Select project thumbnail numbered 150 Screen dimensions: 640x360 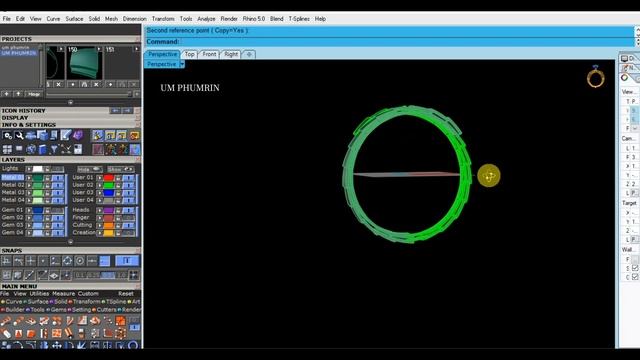point(84,62)
